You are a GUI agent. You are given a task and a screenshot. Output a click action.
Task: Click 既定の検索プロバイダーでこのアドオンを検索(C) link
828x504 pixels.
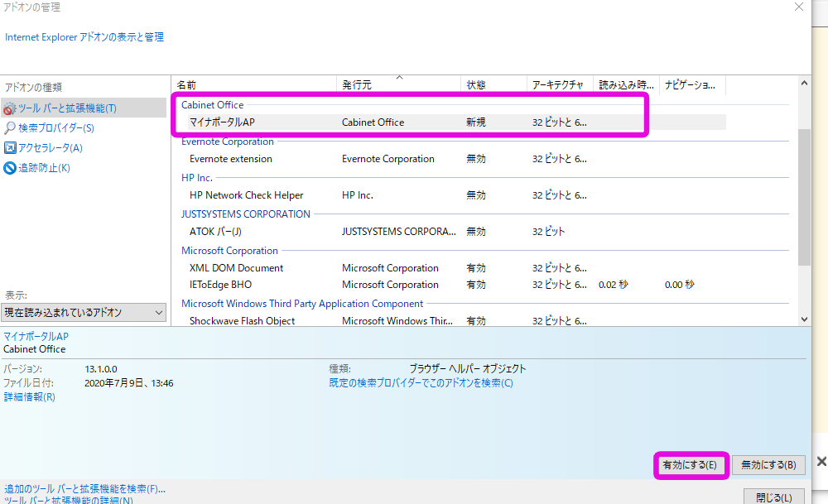click(421, 383)
